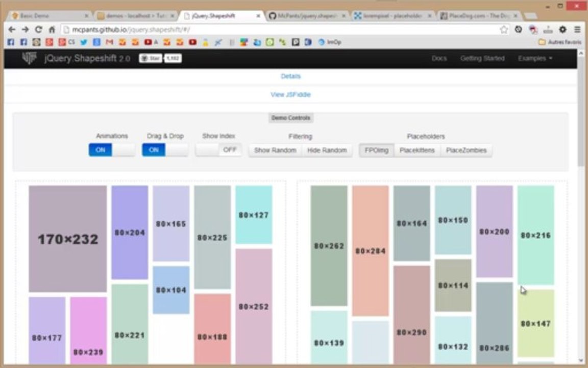Turn off the Animations ON switch
This screenshot has width=588, height=368.
click(x=112, y=150)
